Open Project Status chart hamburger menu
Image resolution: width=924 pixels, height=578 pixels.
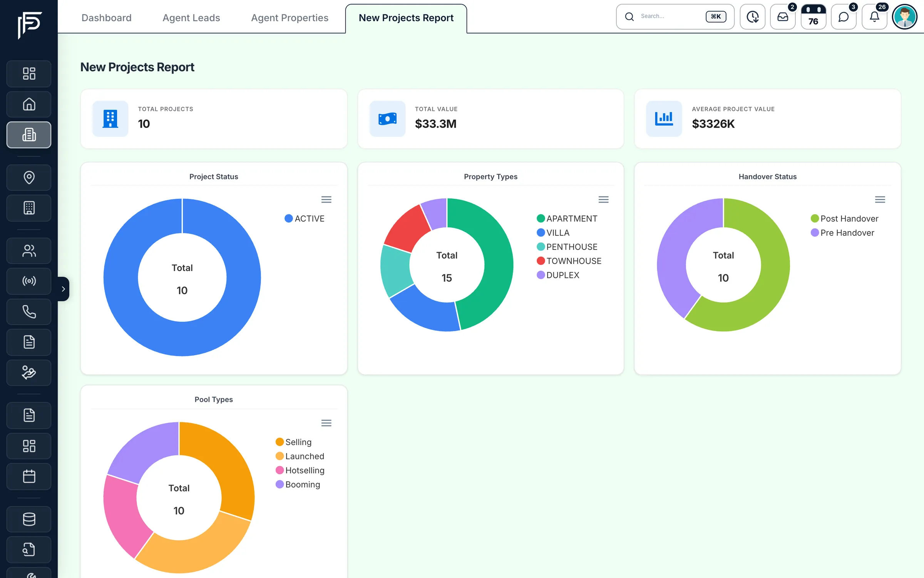pos(326,200)
